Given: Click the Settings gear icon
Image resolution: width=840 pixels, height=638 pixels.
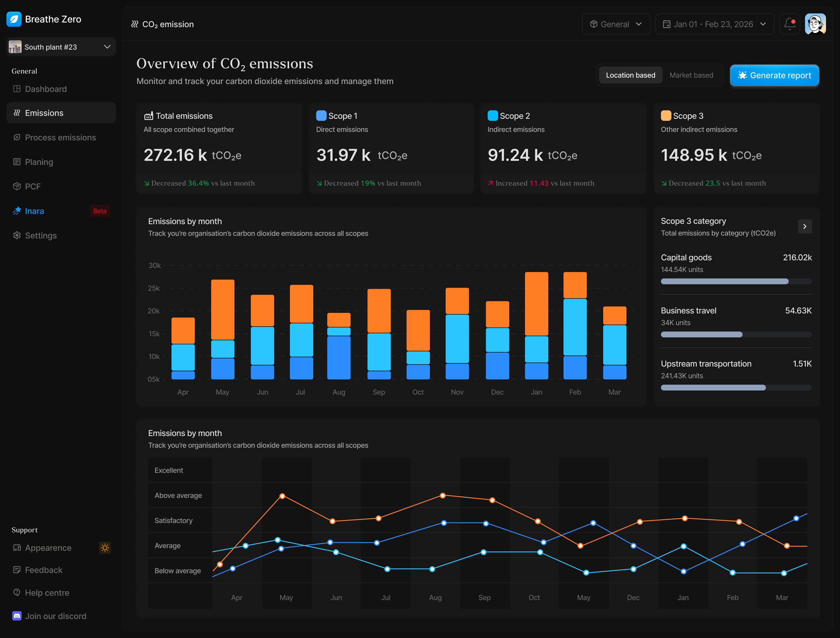Looking at the screenshot, I should pos(17,235).
